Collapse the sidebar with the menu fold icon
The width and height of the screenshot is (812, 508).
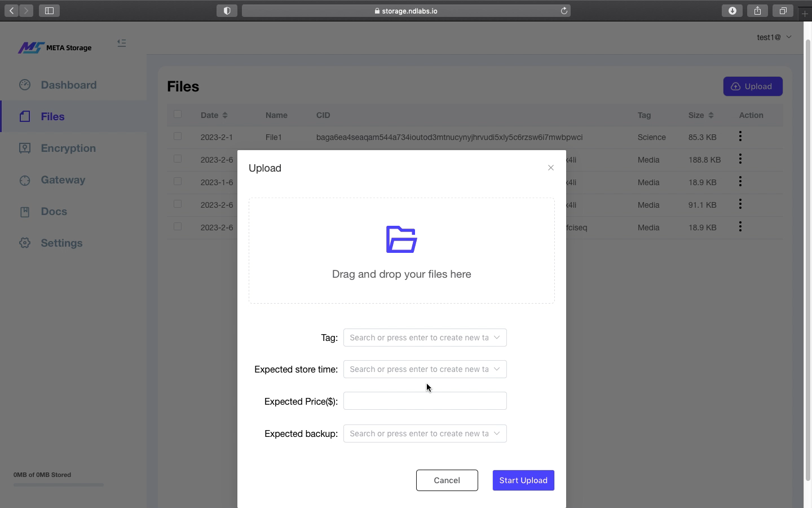[122, 43]
